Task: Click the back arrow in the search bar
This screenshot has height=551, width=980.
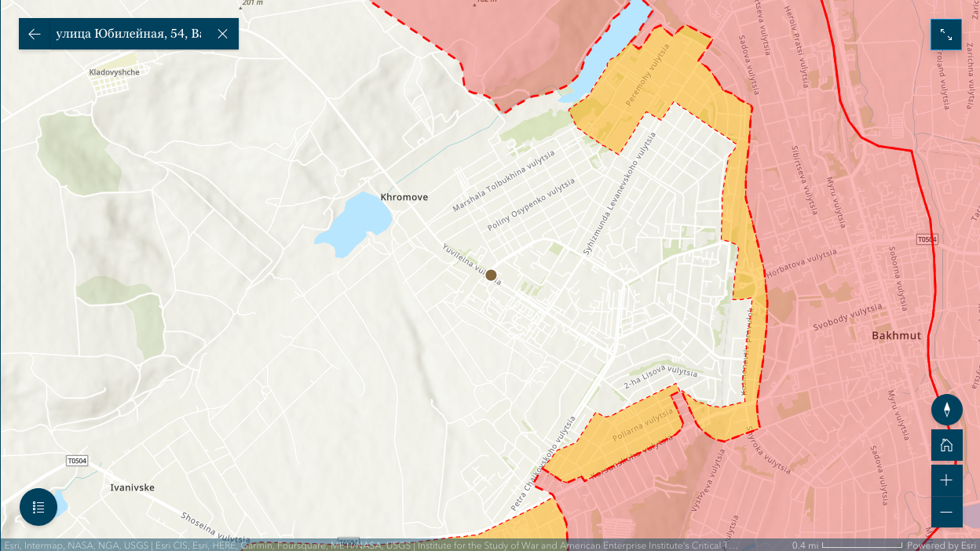Action: pos(34,34)
